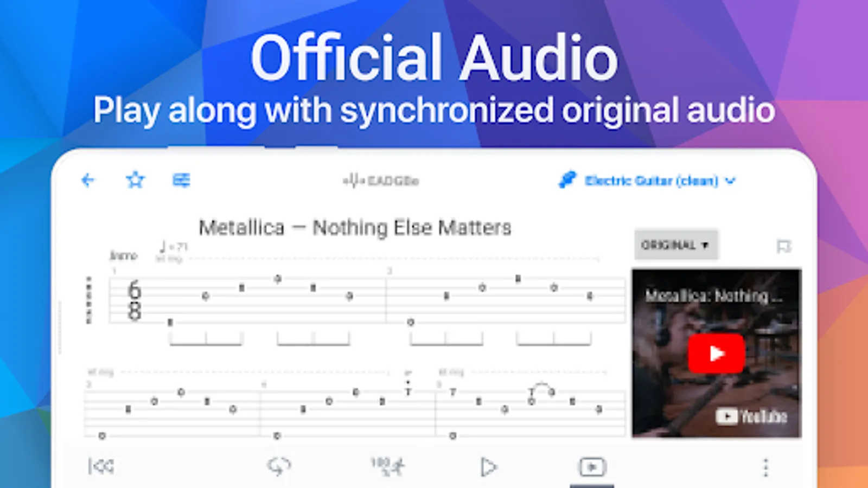Viewport: 868px width, 488px height.
Task: Start tab playback with play button
Action: click(x=488, y=467)
